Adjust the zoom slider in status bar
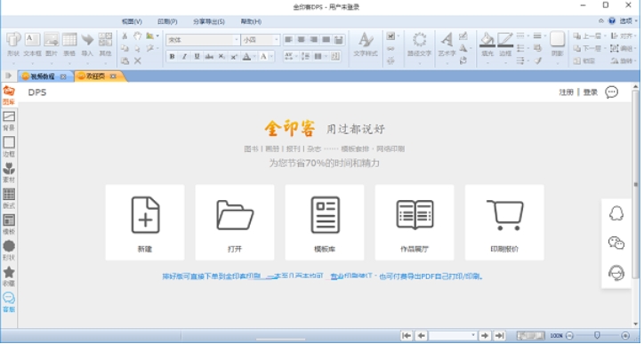The height and width of the screenshot is (344, 644). (597, 335)
